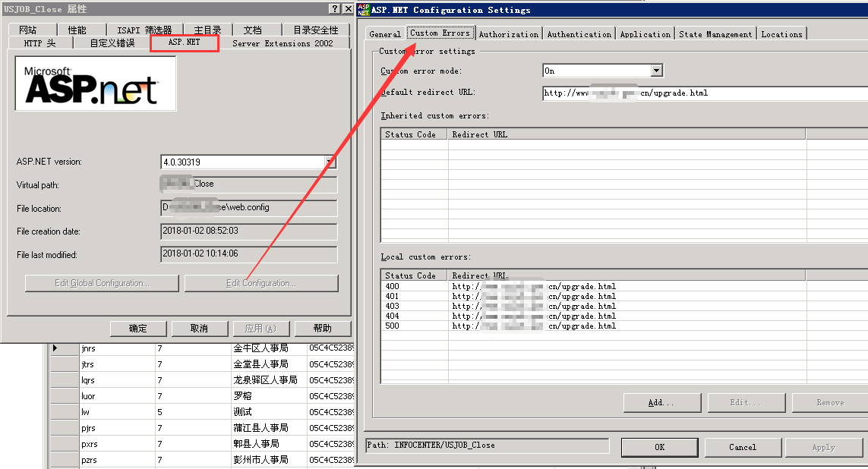The image size is (868, 469).
Task: Open the ASP.NET version dropdown arrow
Action: [x=330, y=162]
